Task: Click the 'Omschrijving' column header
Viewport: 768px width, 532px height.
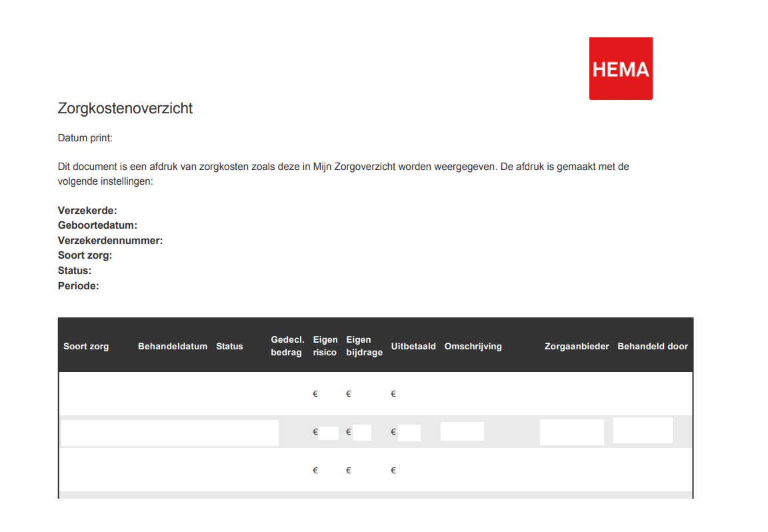Action: [473, 347]
